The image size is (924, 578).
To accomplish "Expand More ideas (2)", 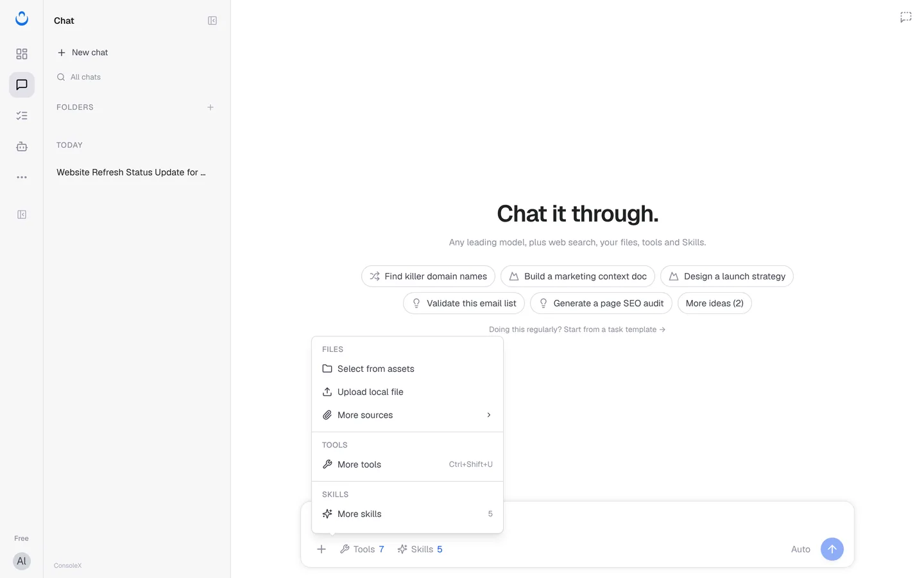I will tap(715, 303).
